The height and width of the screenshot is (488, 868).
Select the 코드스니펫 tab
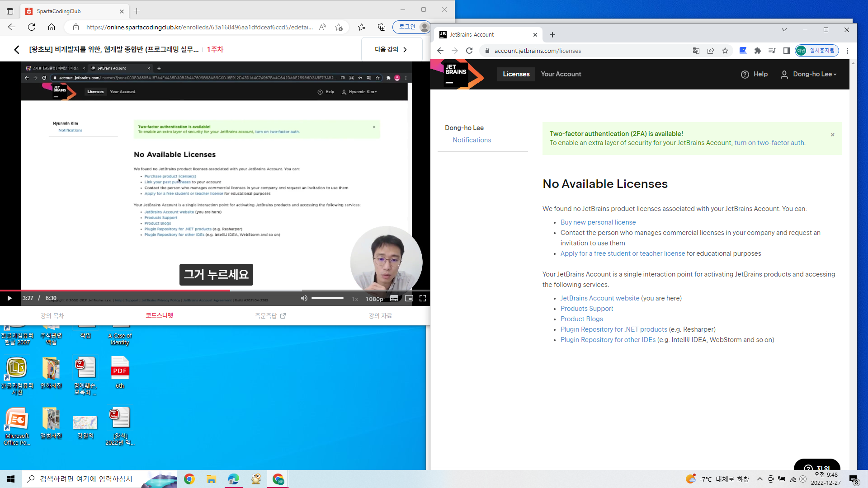click(x=160, y=315)
